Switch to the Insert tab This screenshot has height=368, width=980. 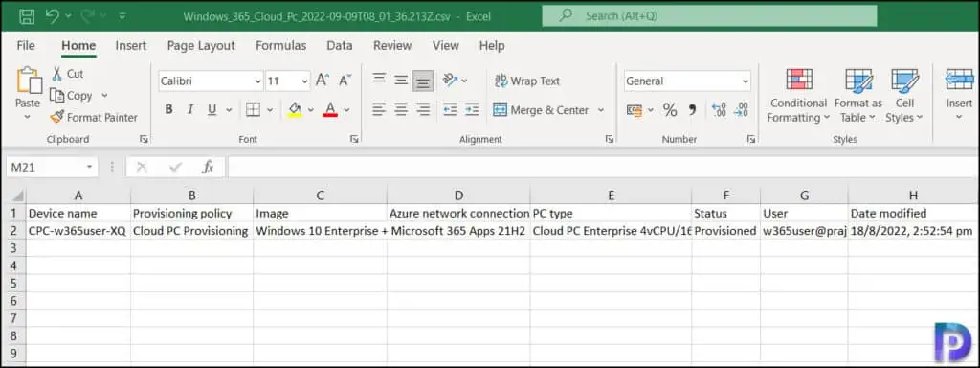click(130, 46)
